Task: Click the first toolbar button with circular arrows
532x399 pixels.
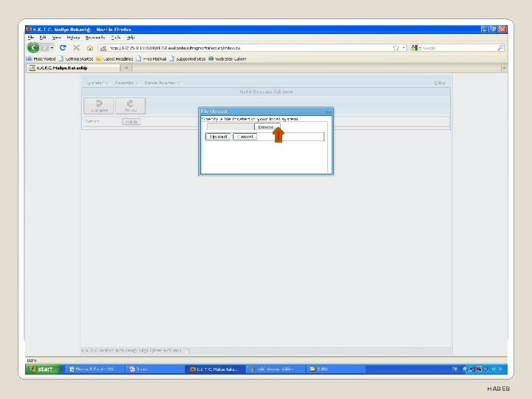Action: tap(99, 106)
